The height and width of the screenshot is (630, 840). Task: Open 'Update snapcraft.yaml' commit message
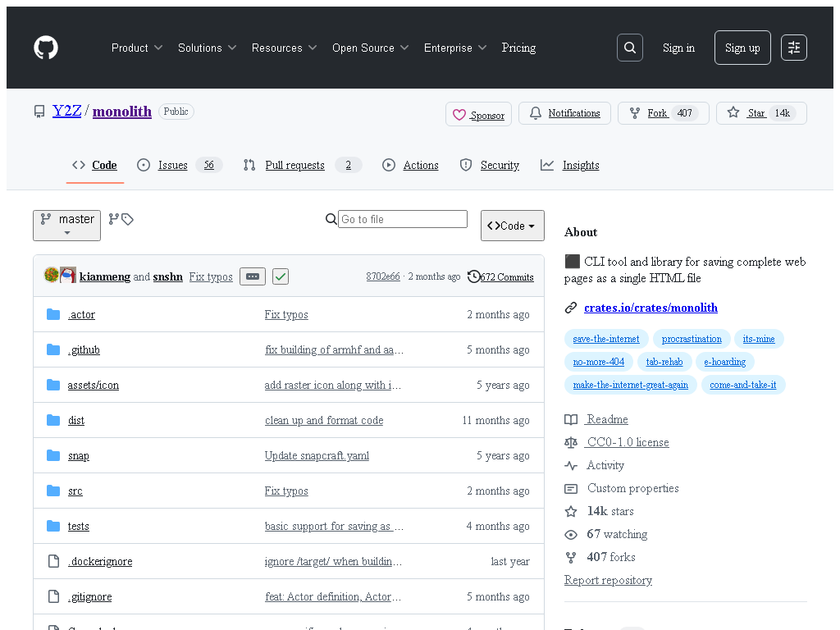317,455
